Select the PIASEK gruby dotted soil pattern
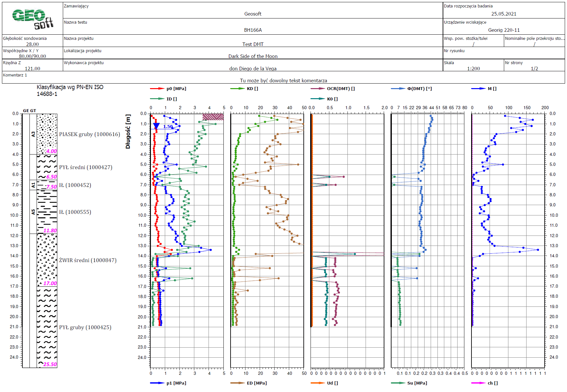 click(x=47, y=134)
